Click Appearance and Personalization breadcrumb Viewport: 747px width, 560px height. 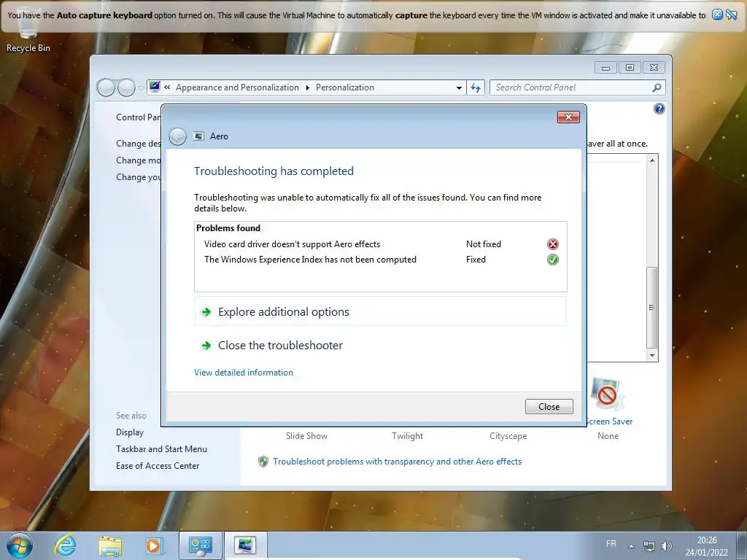(x=237, y=87)
